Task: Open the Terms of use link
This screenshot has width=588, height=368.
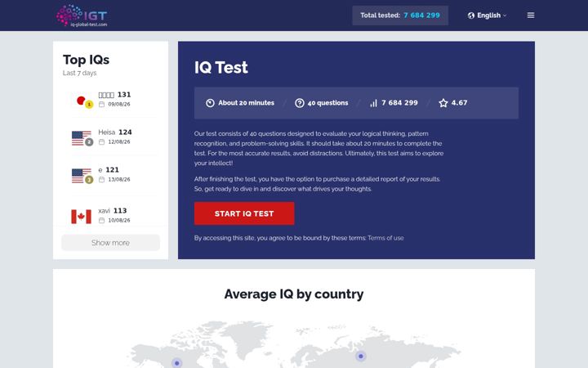Action: click(x=385, y=238)
